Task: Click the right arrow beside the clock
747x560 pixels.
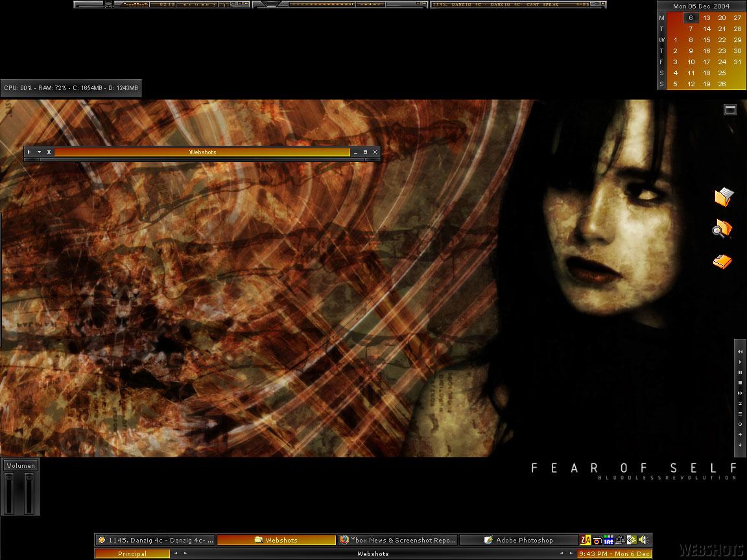Action: (x=571, y=554)
